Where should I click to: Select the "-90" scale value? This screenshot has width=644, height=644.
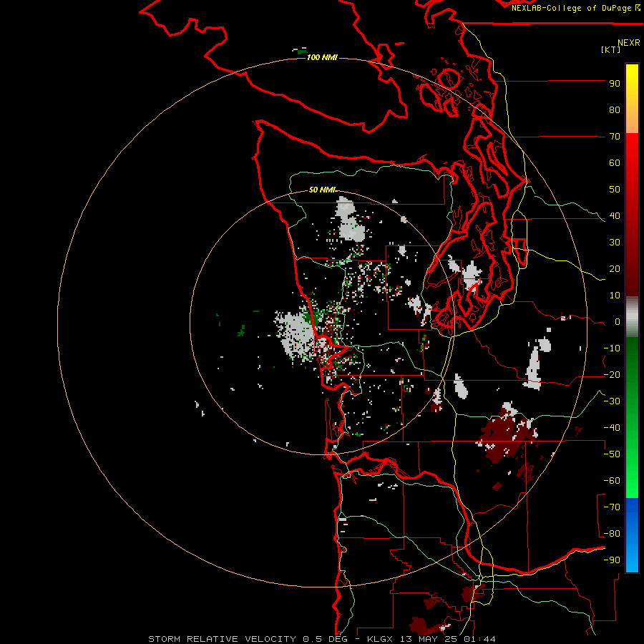pos(612,560)
